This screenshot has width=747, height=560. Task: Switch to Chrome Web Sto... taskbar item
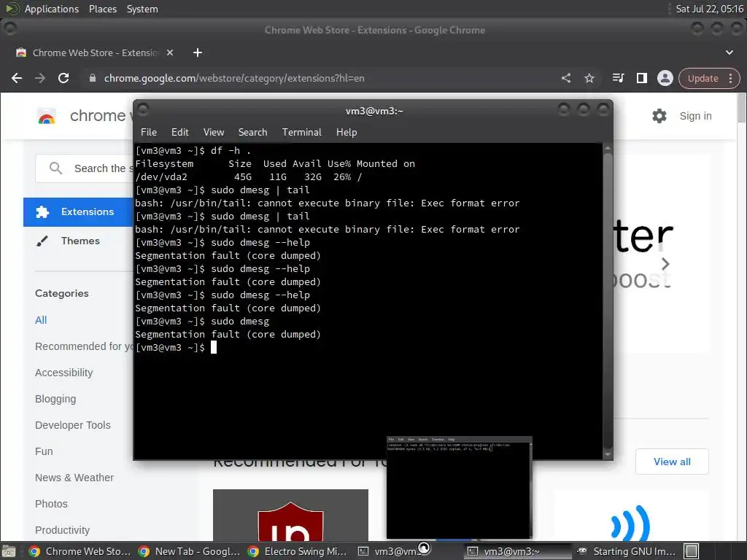point(80,551)
